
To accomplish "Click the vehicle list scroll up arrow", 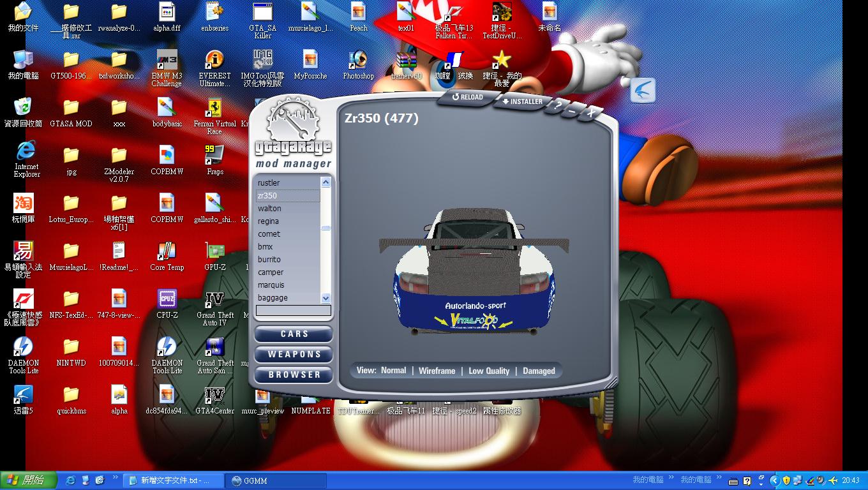I will (x=325, y=182).
